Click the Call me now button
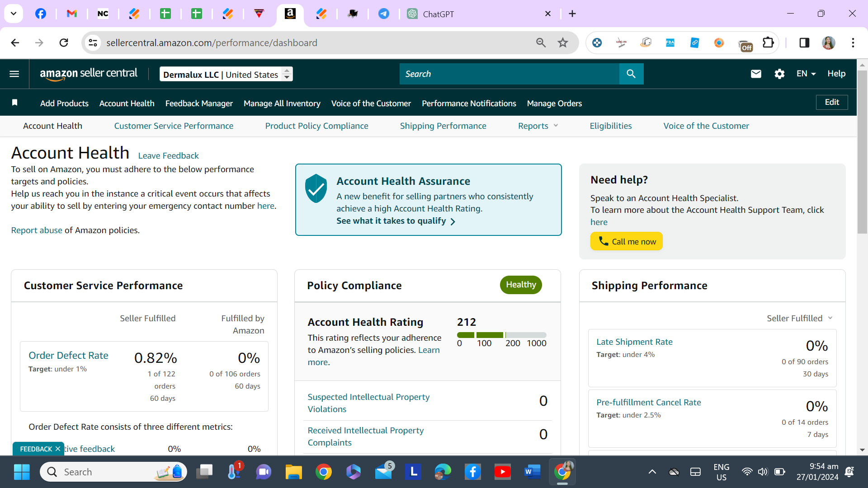This screenshot has width=868, height=488. point(627,241)
